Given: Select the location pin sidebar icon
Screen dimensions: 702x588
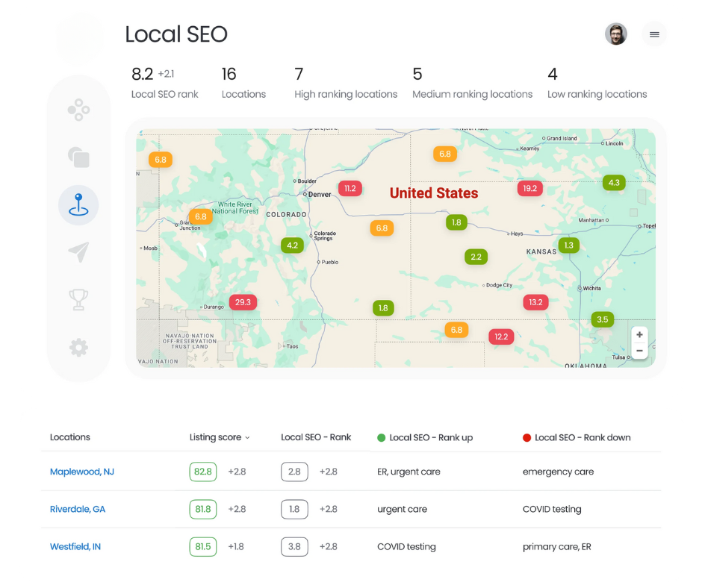Looking at the screenshot, I should [x=78, y=204].
